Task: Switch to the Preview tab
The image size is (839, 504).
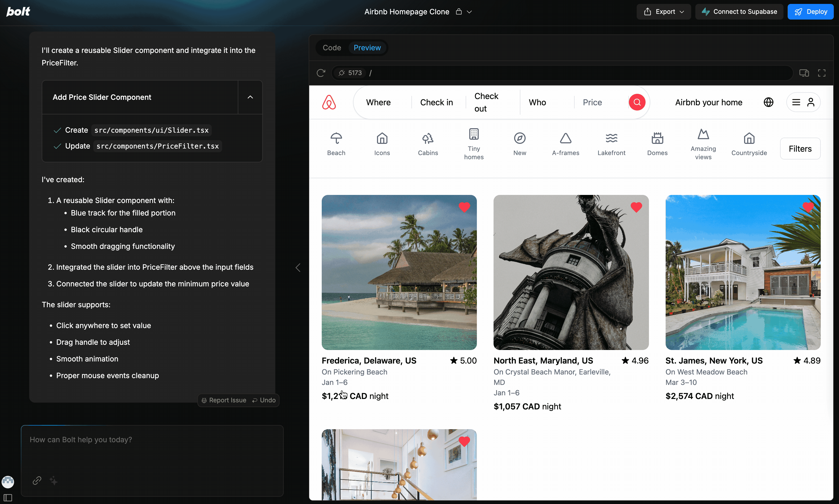Action: 367,47
